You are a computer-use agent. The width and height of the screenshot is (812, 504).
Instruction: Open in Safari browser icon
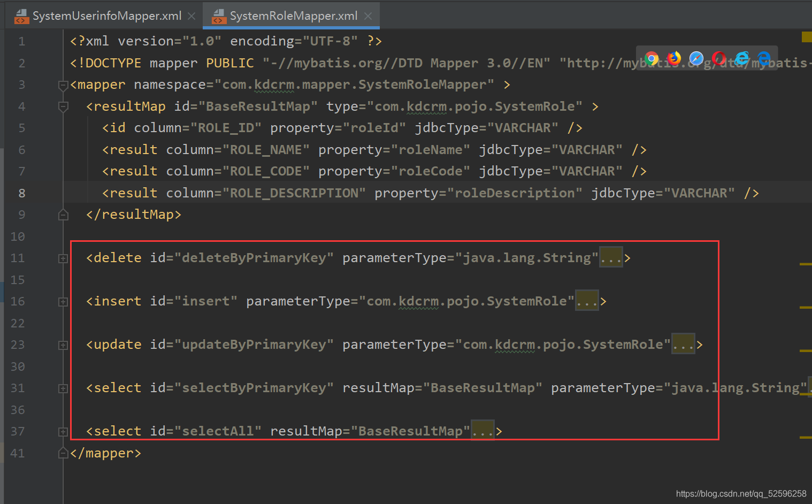[x=696, y=58]
